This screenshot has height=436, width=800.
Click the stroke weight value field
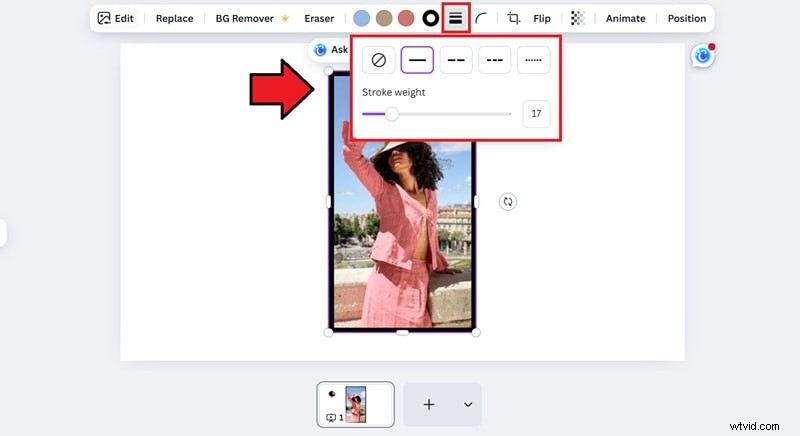coord(536,114)
